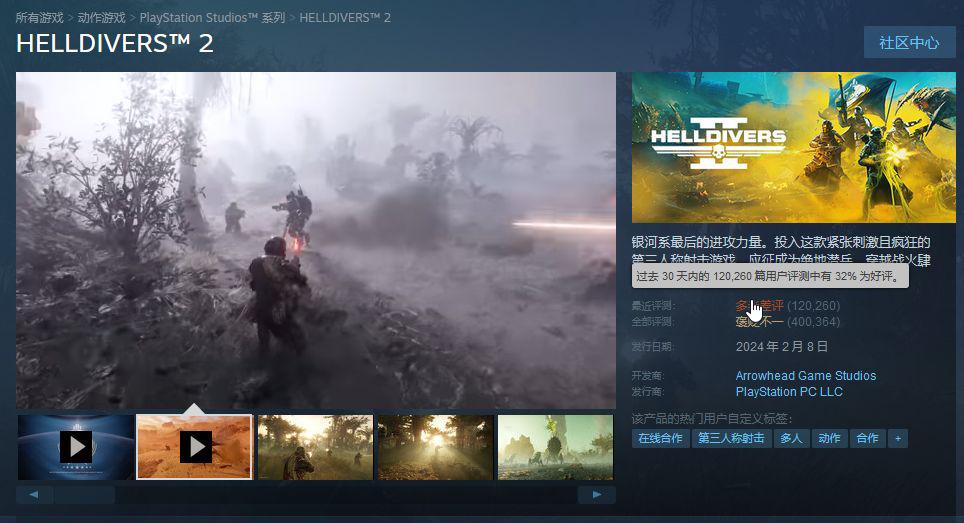
Task: Select the sunlit forest screenshot thumbnail
Action: 435,447
